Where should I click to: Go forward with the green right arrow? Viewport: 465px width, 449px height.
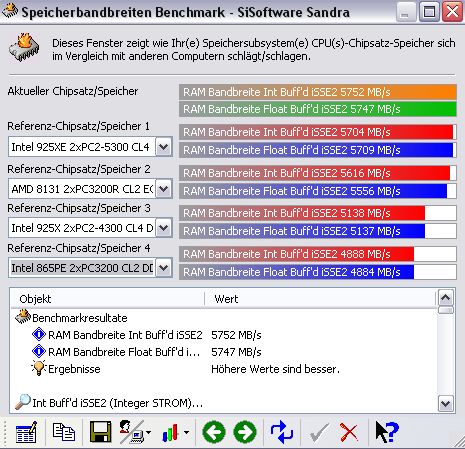point(245,432)
